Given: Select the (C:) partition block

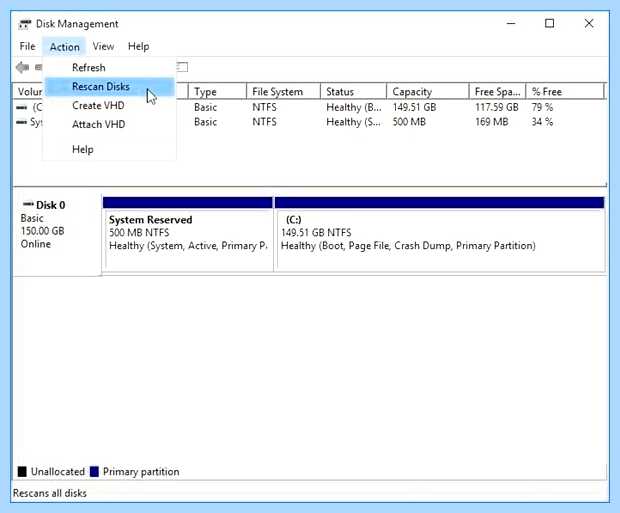Looking at the screenshot, I should pos(440,234).
